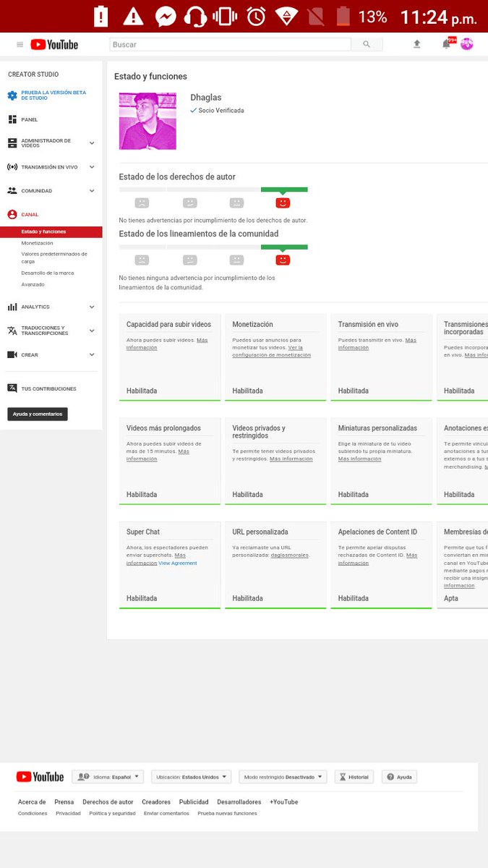Click the Buscar search field
Screen dimensions: 488x868
coord(230,45)
